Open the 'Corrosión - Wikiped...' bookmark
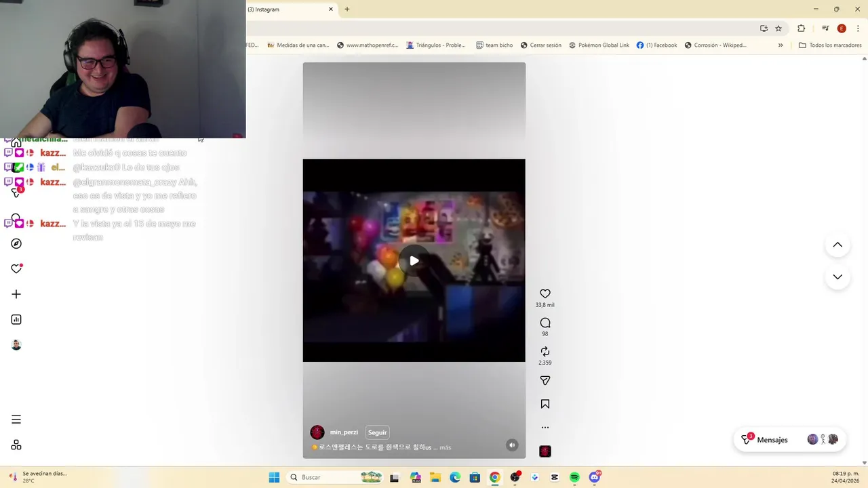The height and width of the screenshot is (488, 868). (x=715, y=45)
